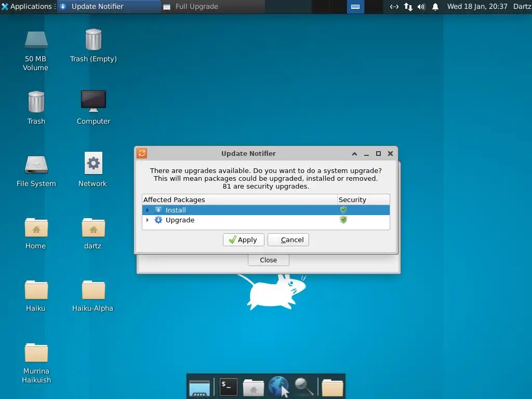Image resolution: width=532 pixels, height=399 pixels.
Task: Click the blue active workspace in the panel switcher
Action: pyautogui.click(x=355, y=7)
